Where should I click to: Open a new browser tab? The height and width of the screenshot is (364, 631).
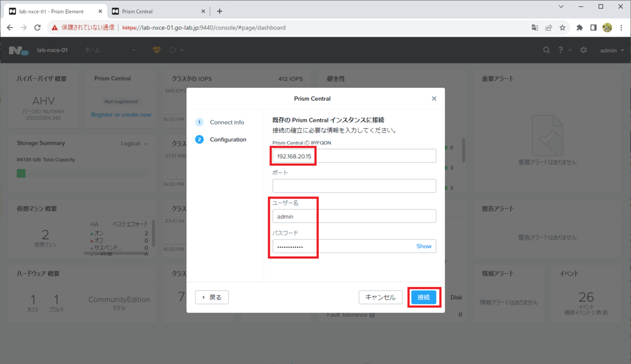[220, 11]
